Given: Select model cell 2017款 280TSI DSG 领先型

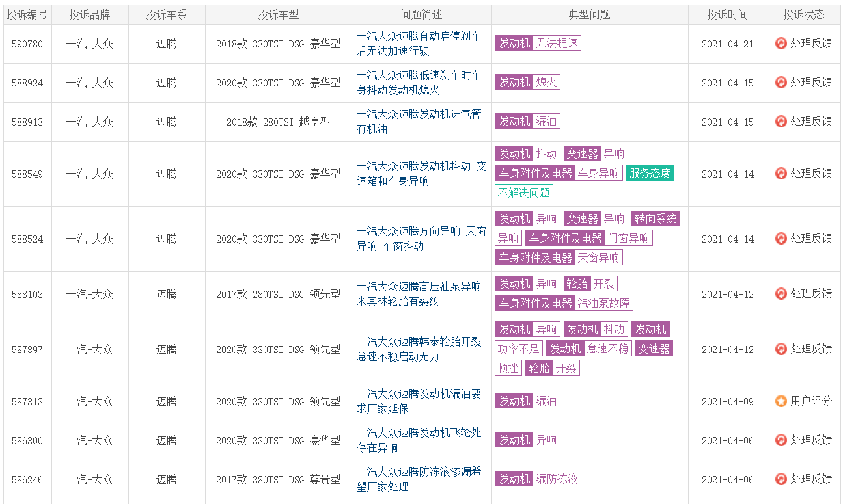Looking at the screenshot, I should click(x=279, y=294).
